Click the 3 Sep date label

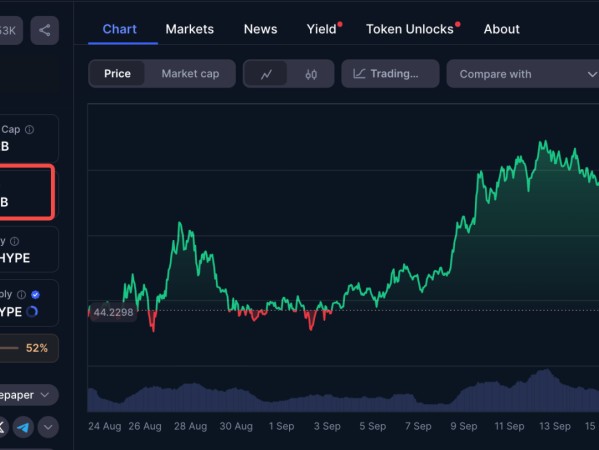[x=327, y=426]
